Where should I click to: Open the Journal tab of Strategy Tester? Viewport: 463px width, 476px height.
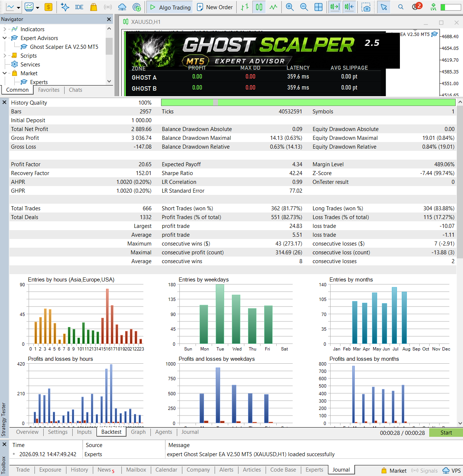[x=190, y=432]
